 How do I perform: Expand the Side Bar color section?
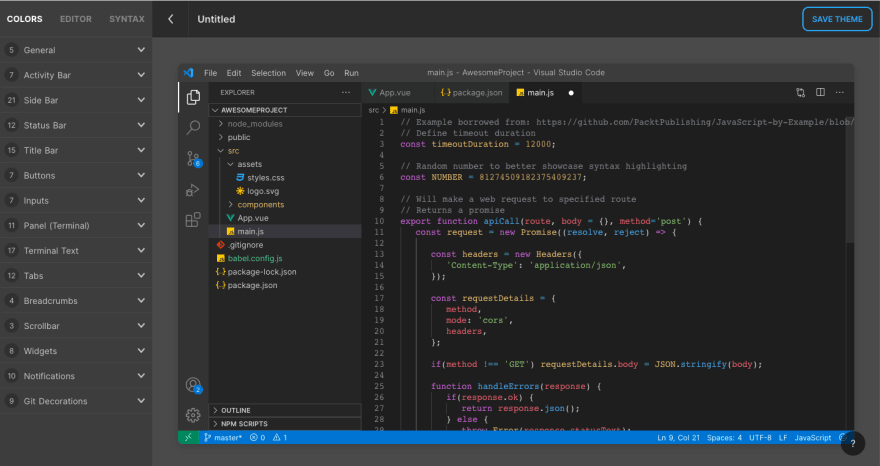point(76,100)
